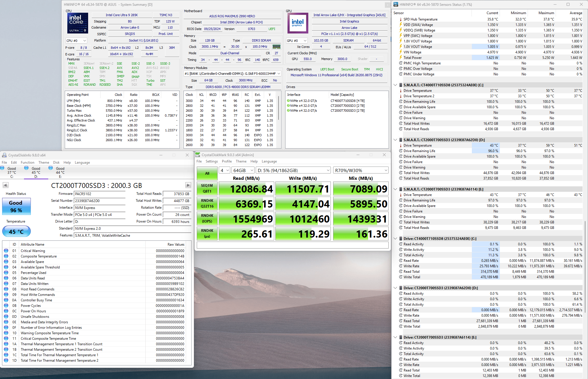Viewport: 588px width, 379px height.
Task: Select the C: drive Good status icon
Action: coord(2,168)
